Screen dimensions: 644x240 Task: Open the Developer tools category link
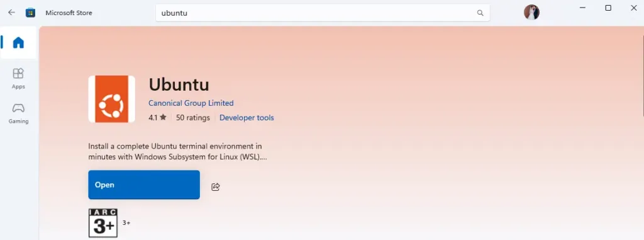[x=247, y=118]
